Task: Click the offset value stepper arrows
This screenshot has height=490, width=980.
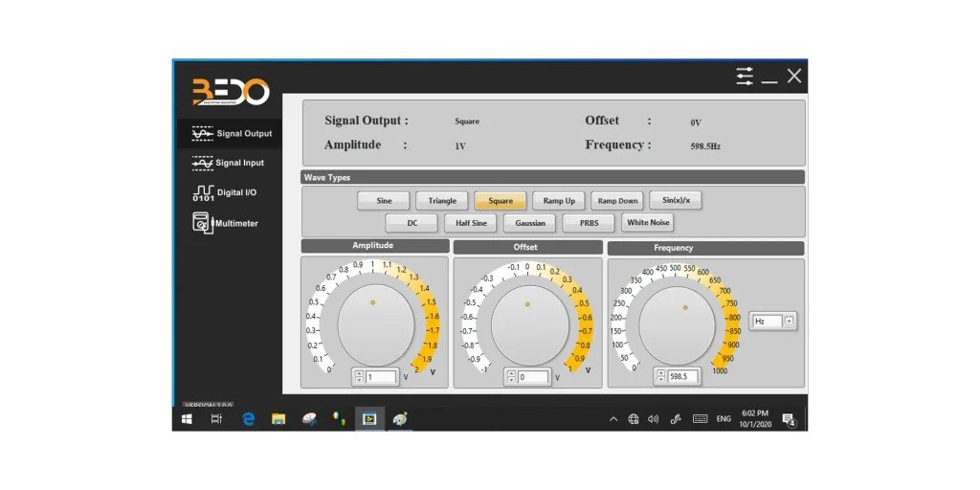Action: (511, 377)
